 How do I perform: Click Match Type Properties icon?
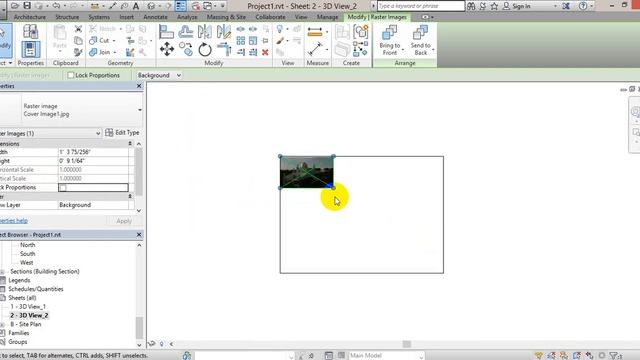point(78,52)
